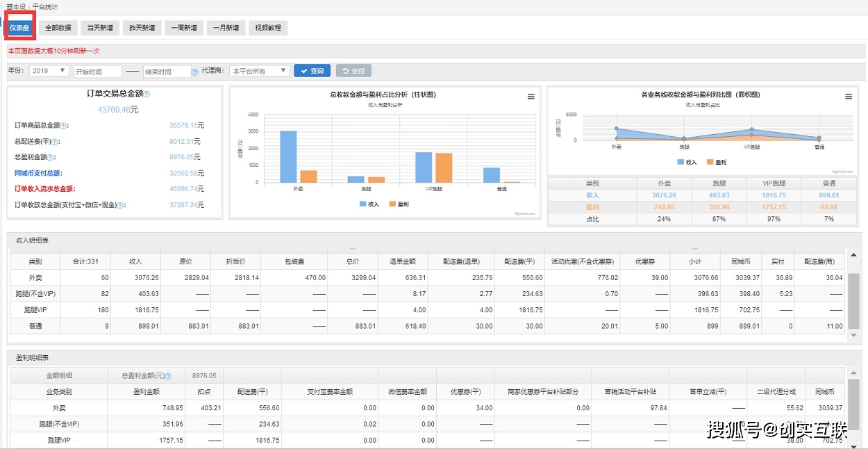Click help icon beside 订单收款总金额(支付宝+微信+现金)
This screenshot has height=449, width=868.
pyautogui.click(x=120, y=206)
